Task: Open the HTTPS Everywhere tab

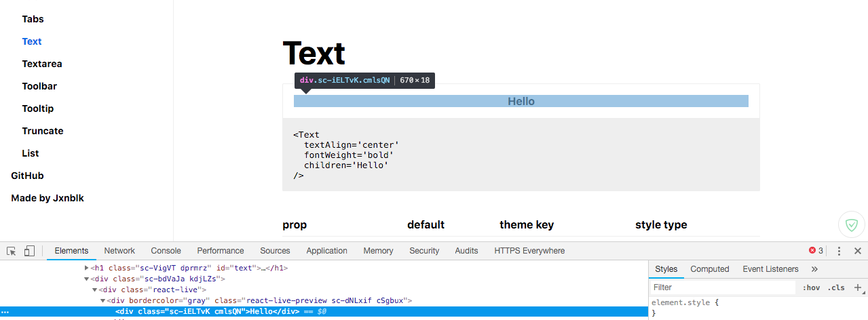Action: 529,251
